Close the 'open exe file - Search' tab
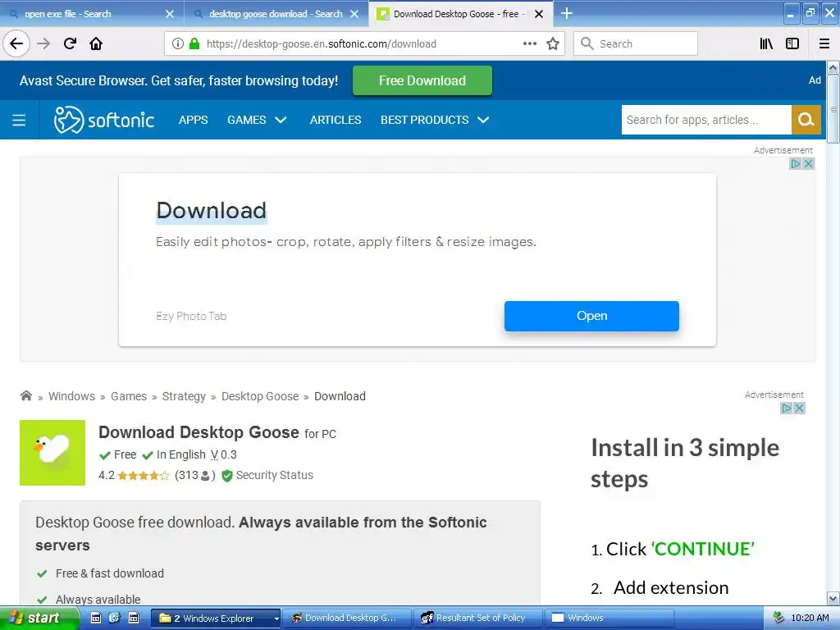 [169, 14]
